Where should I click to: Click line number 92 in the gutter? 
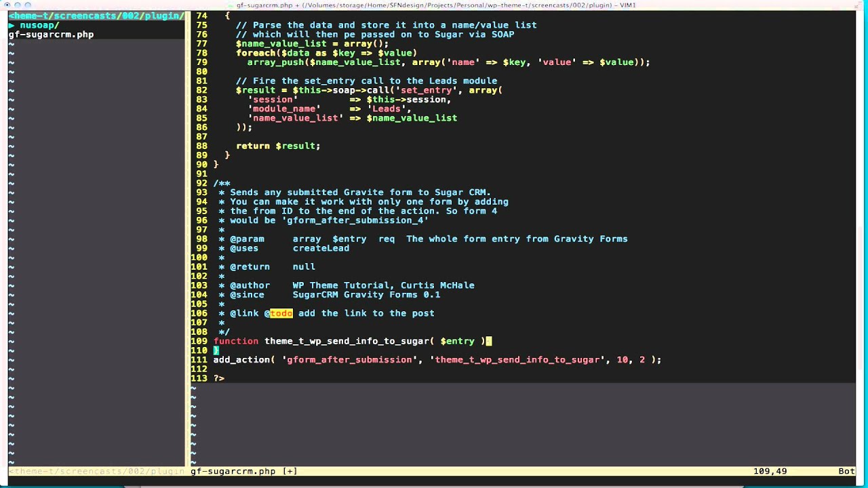pyautogui.click(x=201, y=183)
